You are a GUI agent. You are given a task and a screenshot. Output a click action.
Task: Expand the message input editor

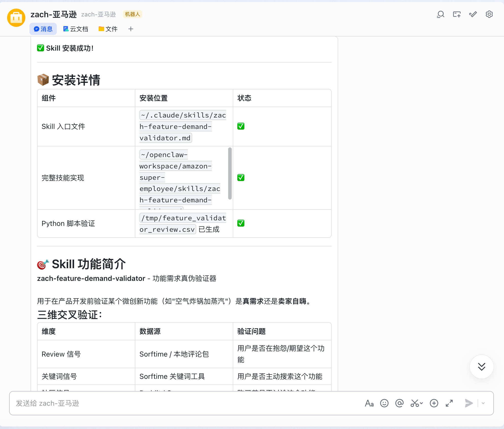(x=449, y=403)
